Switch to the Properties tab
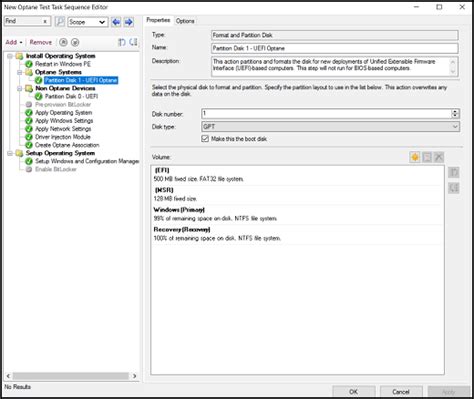Image resolution: width=474 pixels, height=399 pixels. [158, 20]
